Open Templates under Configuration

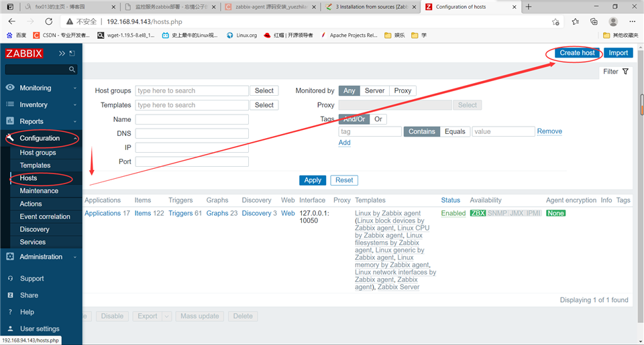tap(36, 165)
